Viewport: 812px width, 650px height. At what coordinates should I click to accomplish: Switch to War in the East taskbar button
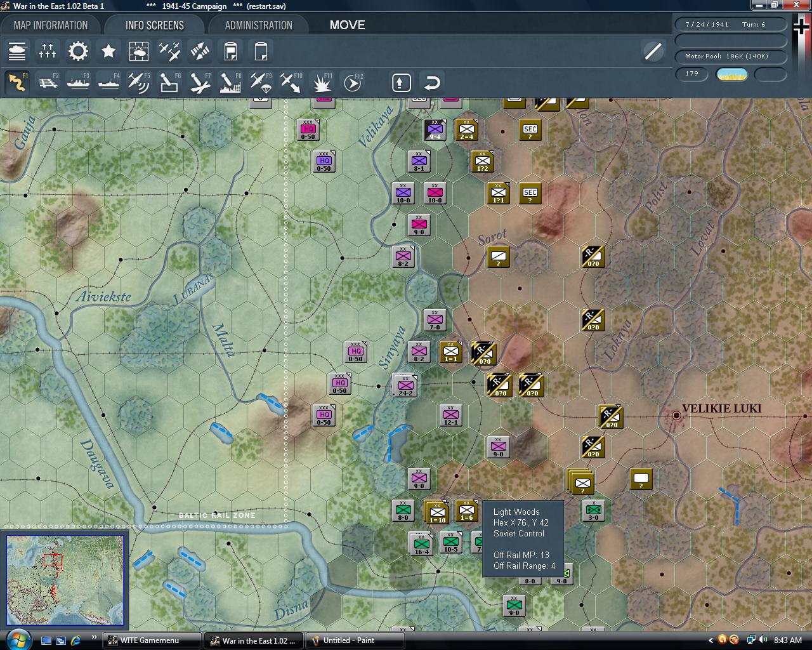tap(254, 640)
